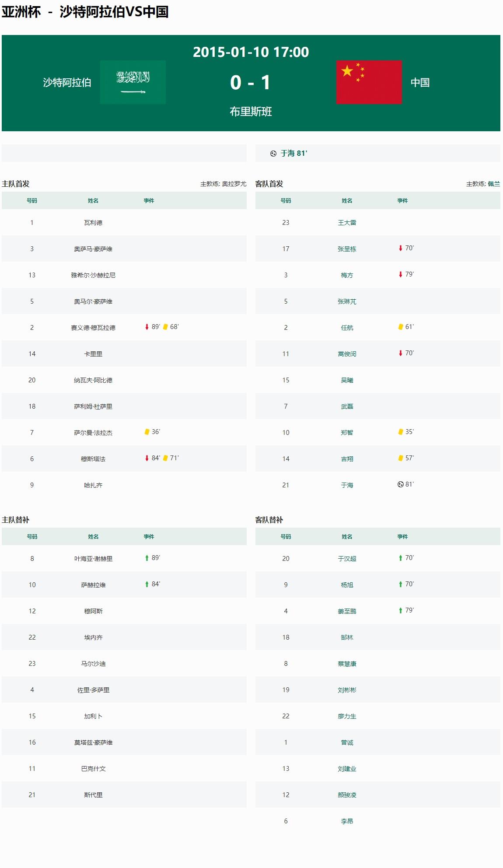Click the yellow card icon for 任航

(x=400, y=327)
